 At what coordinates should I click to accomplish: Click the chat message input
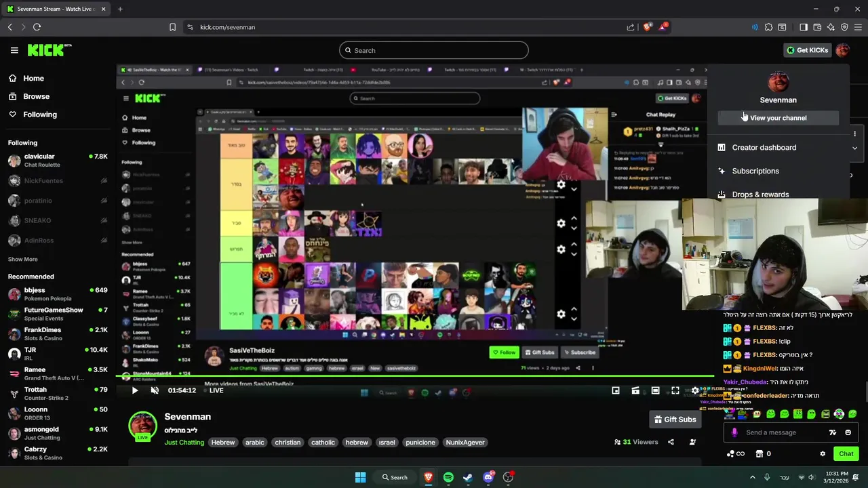780,432
